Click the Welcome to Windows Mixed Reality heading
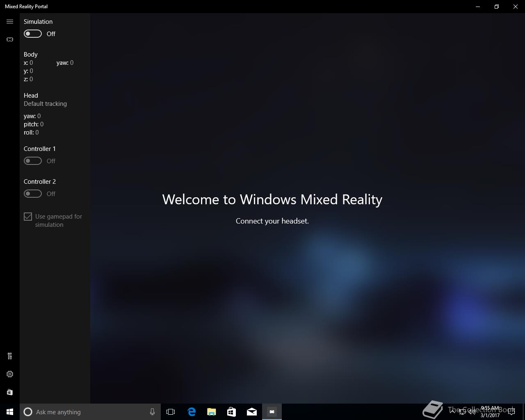The width and height of the screenshot is (525, 420). click(272, 199)
